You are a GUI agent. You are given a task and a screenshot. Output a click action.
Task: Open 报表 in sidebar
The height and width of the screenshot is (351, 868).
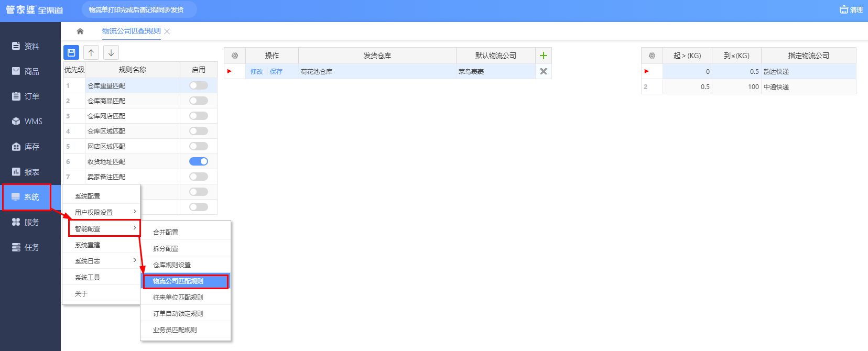(x=30, y=172)
